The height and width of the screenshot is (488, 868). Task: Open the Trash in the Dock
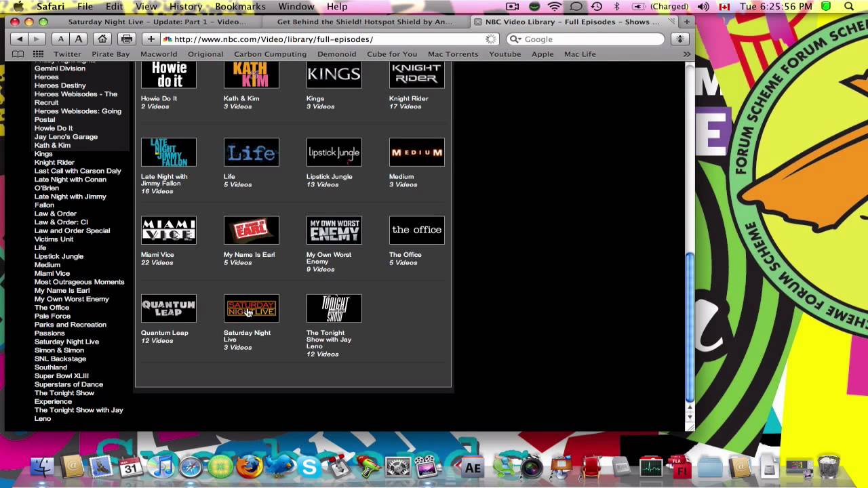click(x=829, y=467)
